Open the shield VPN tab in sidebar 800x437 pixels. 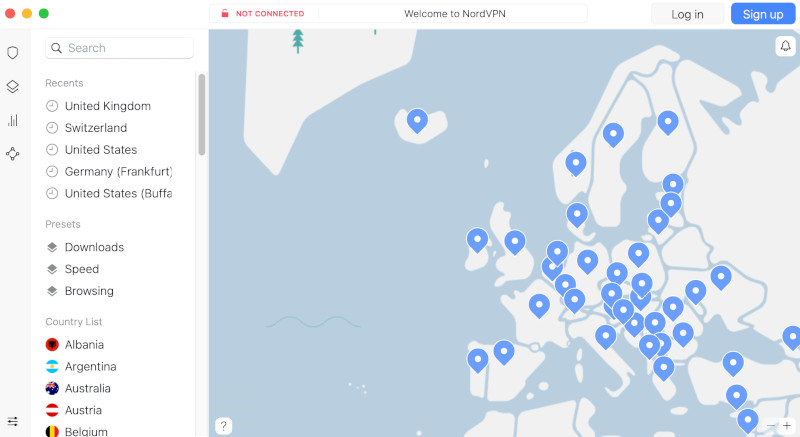pyautogui.click(x=13, y=53)
